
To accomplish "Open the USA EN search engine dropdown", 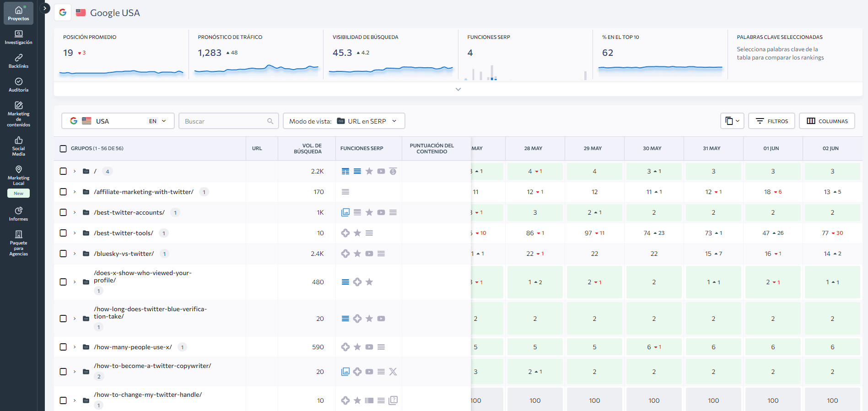I will tap(118, 121).
